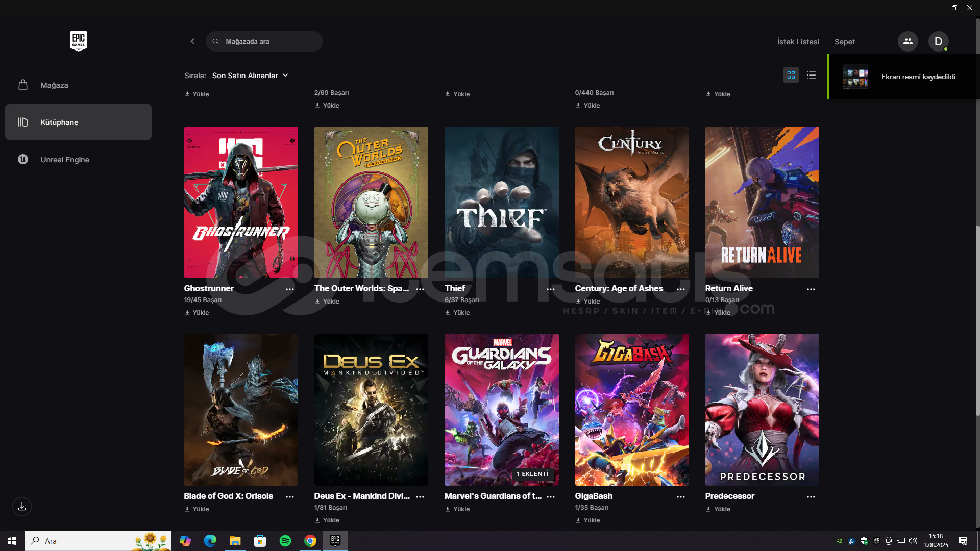Open the D profile avatar

[x=938, y=41]
